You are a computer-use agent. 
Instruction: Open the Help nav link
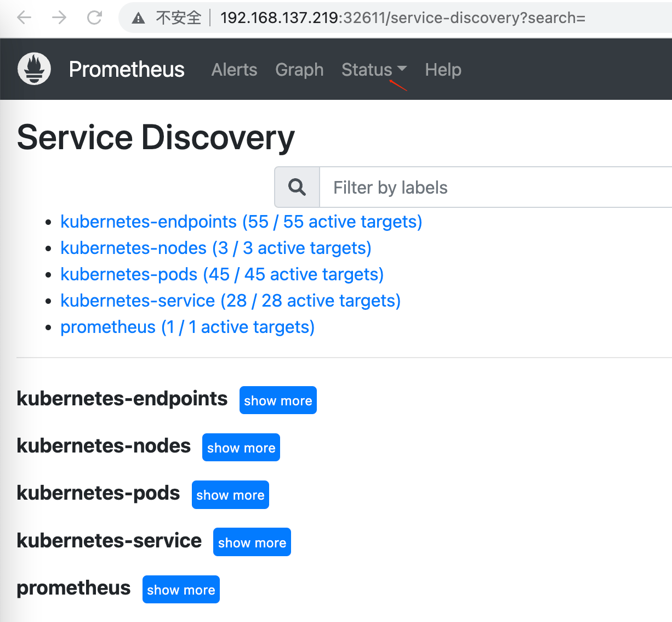(443, 70)
